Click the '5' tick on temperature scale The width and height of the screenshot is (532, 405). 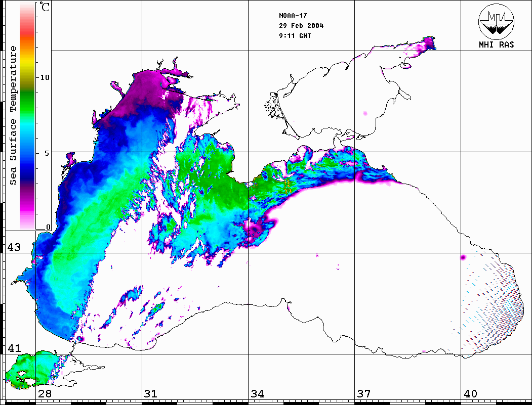[48, 154]
